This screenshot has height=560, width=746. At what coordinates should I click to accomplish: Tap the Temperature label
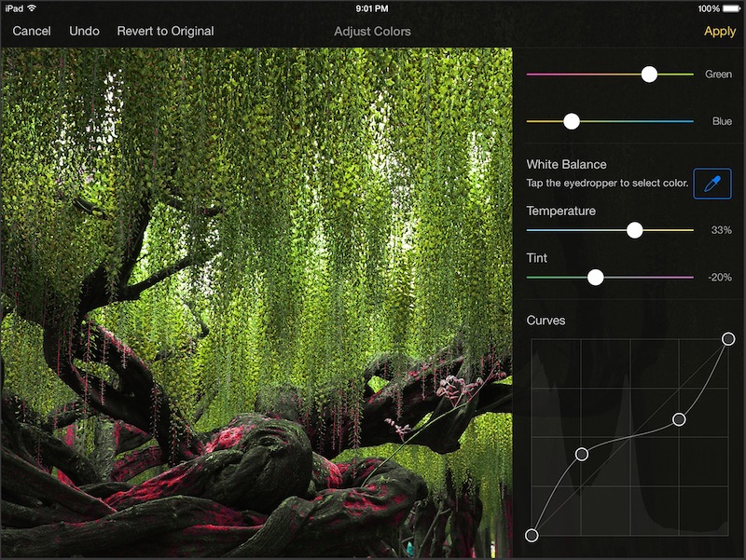tap(561, 212)
